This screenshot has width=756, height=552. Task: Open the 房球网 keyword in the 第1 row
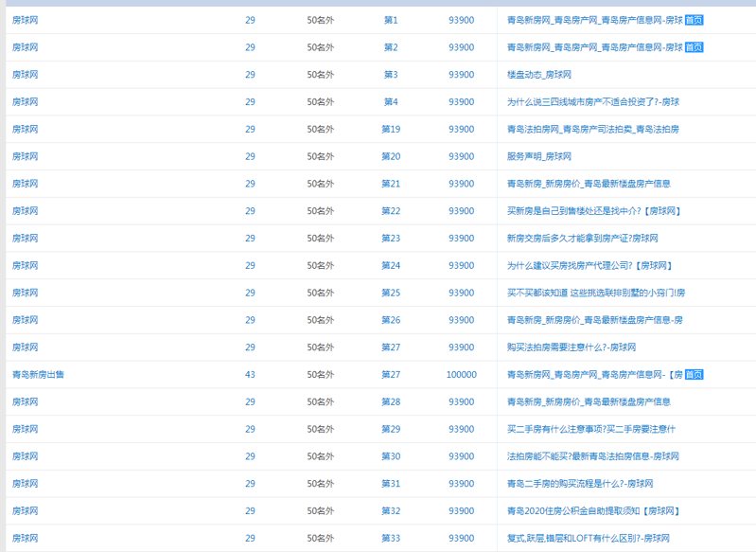[x=25, y=20]
